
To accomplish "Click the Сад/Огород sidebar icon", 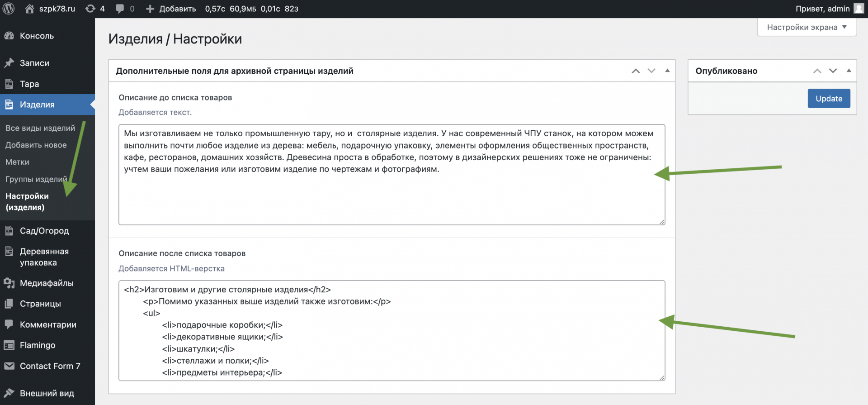I will [9, 231].
